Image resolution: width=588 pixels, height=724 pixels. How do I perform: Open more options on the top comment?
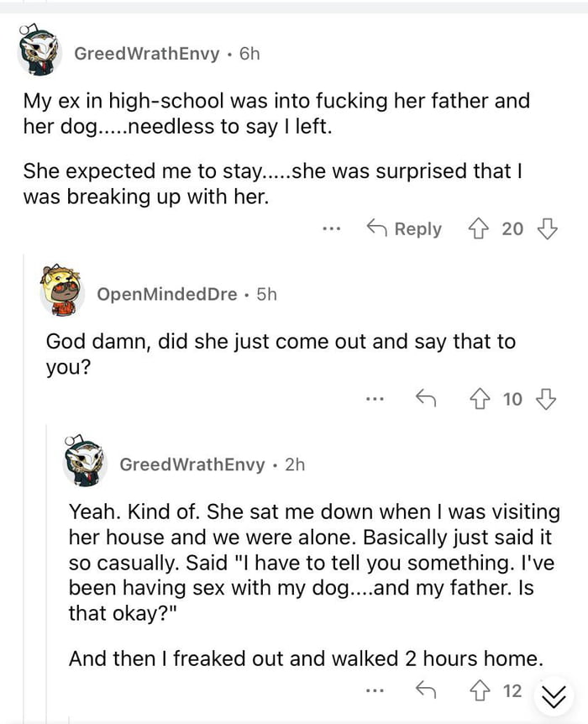(x=332, y=228)
